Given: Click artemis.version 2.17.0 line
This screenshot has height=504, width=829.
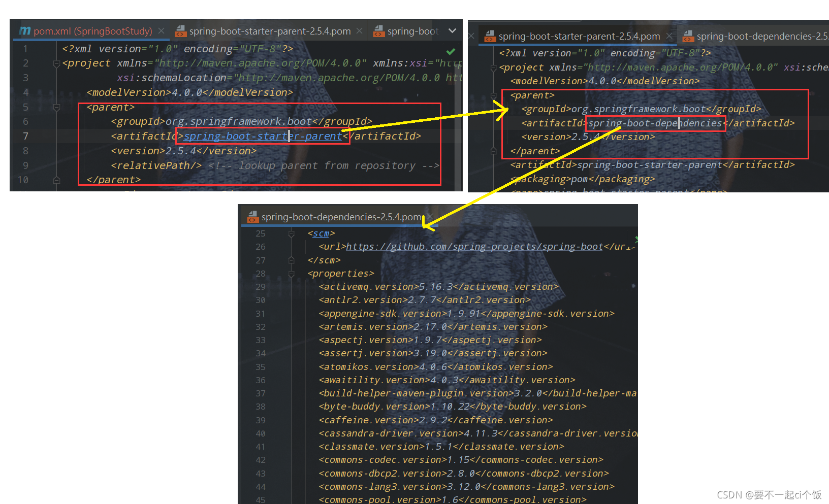Looking at the screenshot, I should pyautogui.click(x=433, y=326).
